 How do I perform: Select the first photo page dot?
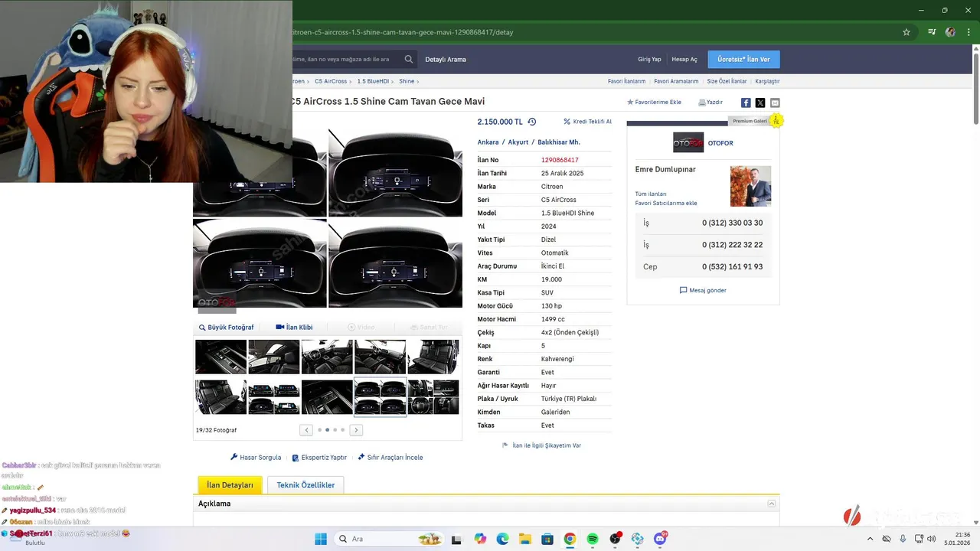coord(319,430)
